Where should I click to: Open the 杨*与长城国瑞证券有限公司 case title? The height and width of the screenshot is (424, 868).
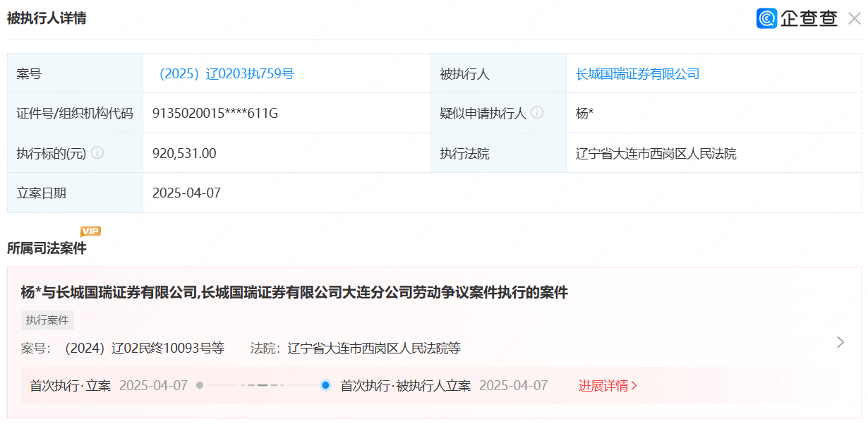click(294, 292)
